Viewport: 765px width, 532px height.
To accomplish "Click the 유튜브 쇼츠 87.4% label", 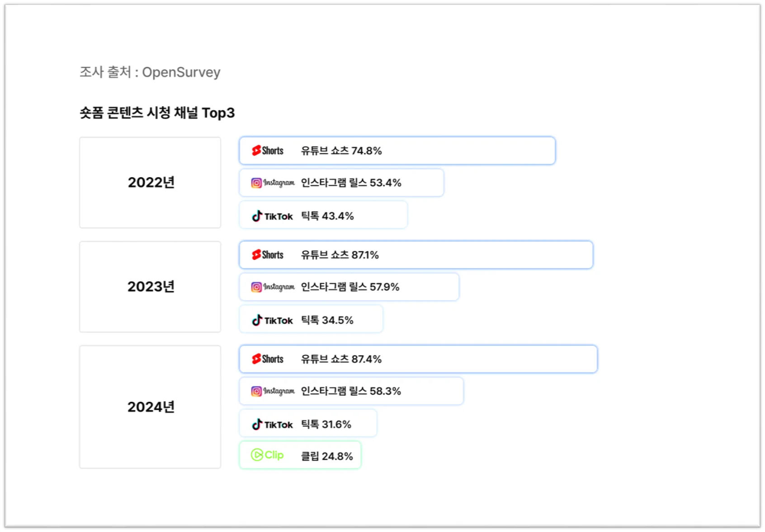I will [341, 359].
